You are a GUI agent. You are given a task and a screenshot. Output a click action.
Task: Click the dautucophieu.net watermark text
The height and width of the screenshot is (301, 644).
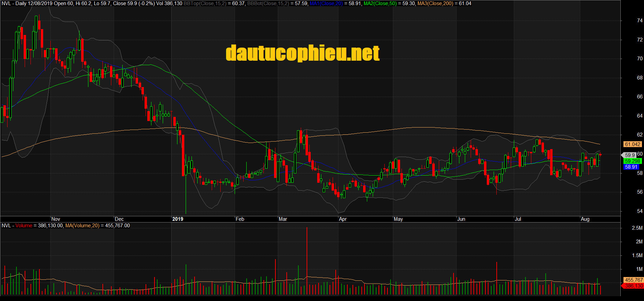302,53
